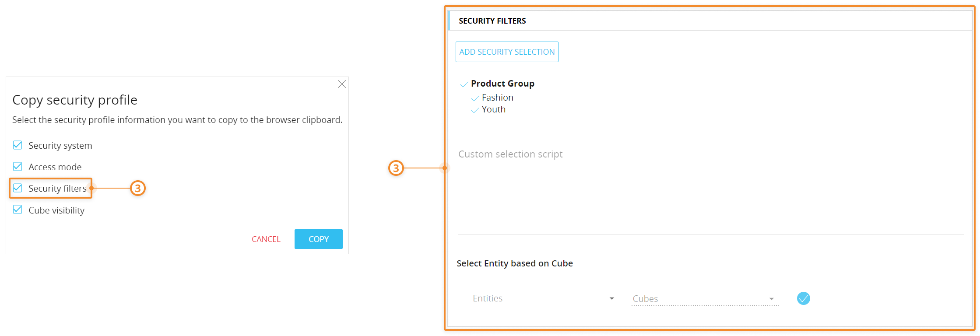The width and height of the screenshot is (980, 336).
Task: Uncheck the Cube visibility checkbox
Action: coord(18,210)
